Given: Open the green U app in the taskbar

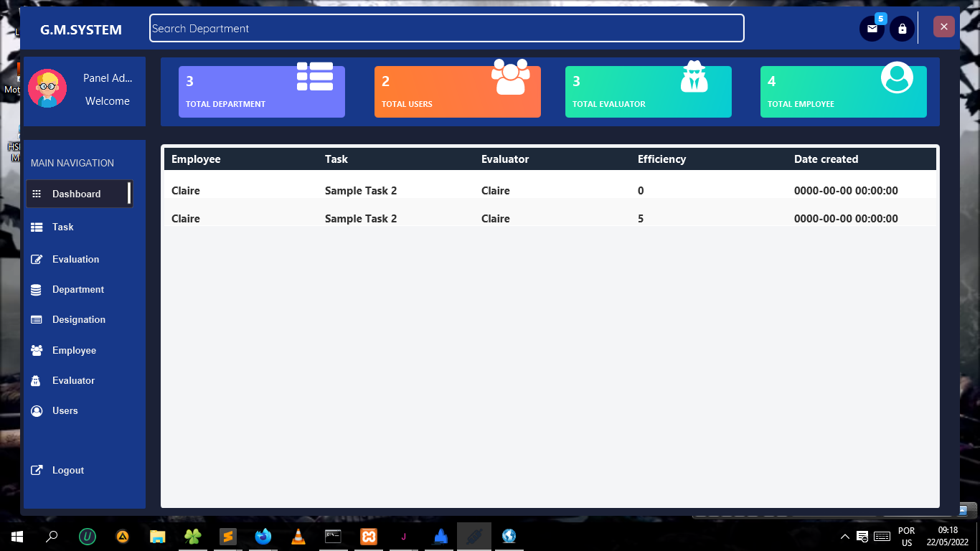Looking at the screenshot, I should (x=88, y=536).
